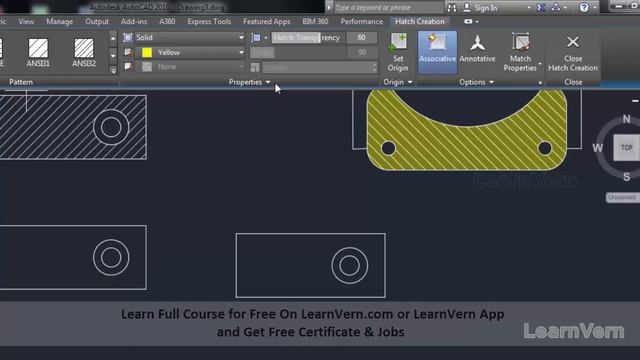Click the hatch type icon beside Solid
This screenshot has width=640, height=360.
[x=128, y=38]
